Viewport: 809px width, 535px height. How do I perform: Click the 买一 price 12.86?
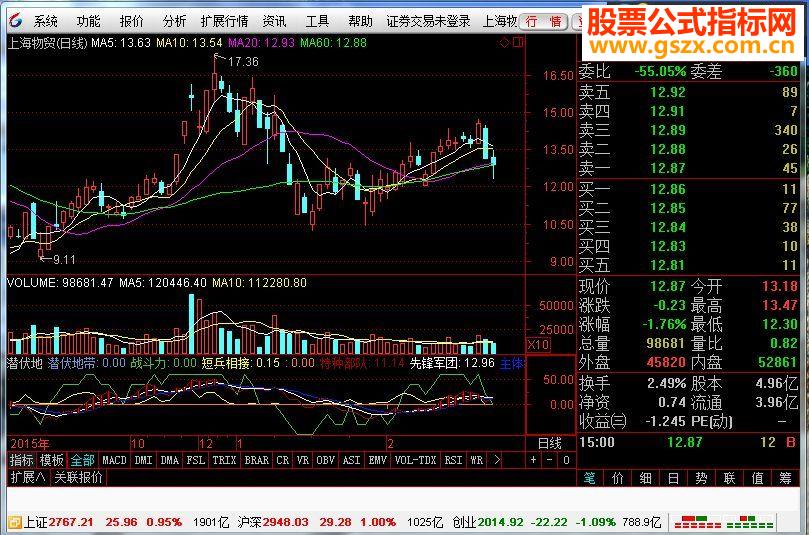click(668, 189)
